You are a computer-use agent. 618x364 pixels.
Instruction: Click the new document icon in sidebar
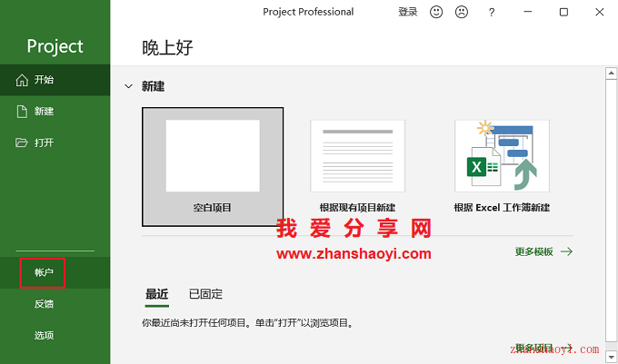pyautogui.click(x=22, y=112)
